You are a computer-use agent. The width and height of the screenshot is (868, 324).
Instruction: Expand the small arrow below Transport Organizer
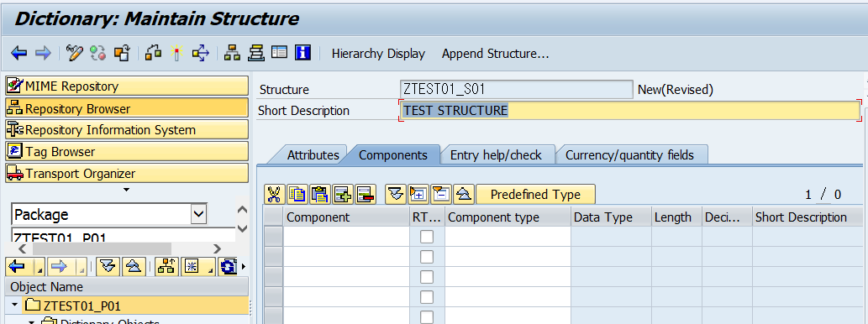(126, 190)
